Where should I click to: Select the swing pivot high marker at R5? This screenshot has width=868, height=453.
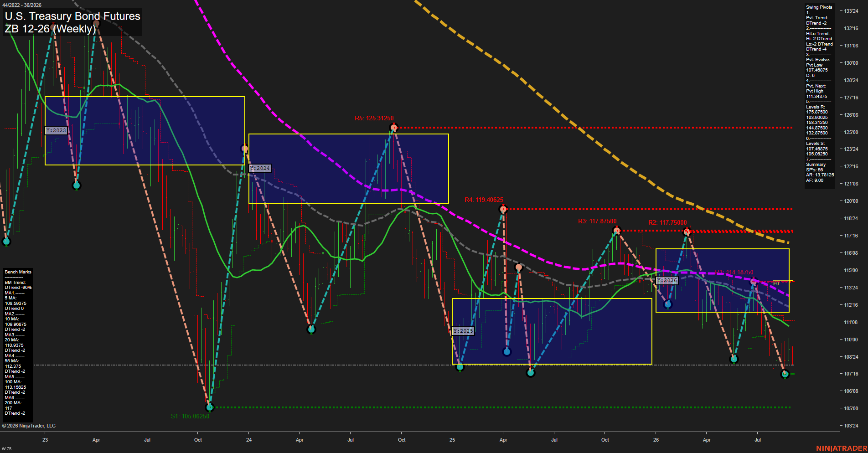pyautogui.click(x=394, y=128)
